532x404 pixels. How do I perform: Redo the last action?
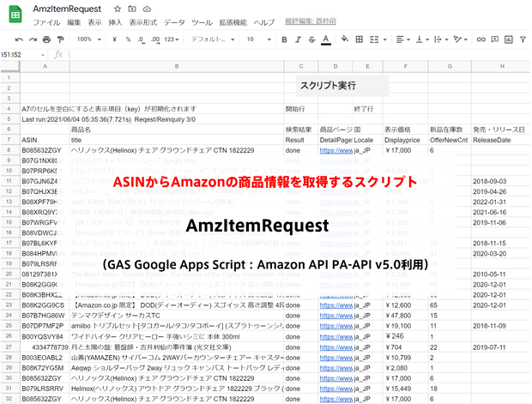pos(33,39)
